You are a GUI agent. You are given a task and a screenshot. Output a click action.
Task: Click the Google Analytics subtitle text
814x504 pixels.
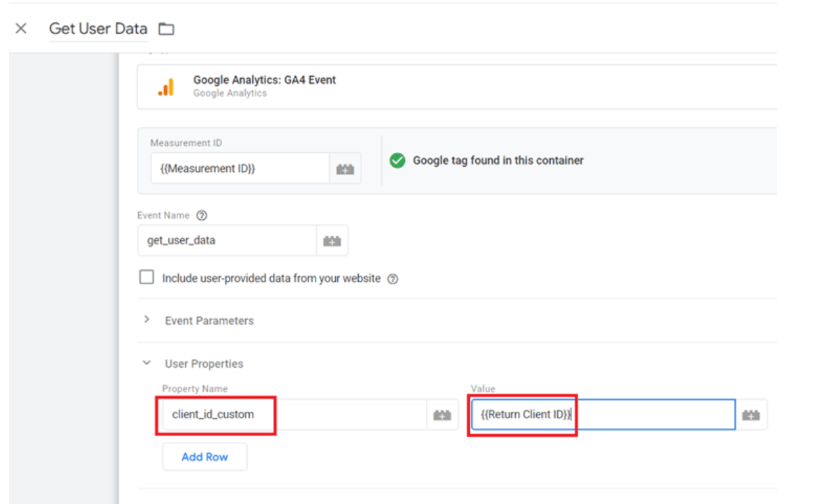(x=230, y=94)
